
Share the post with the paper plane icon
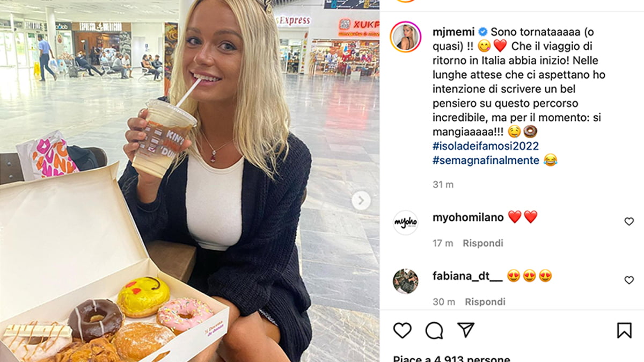pyautogui.click(x=466, y=330)
